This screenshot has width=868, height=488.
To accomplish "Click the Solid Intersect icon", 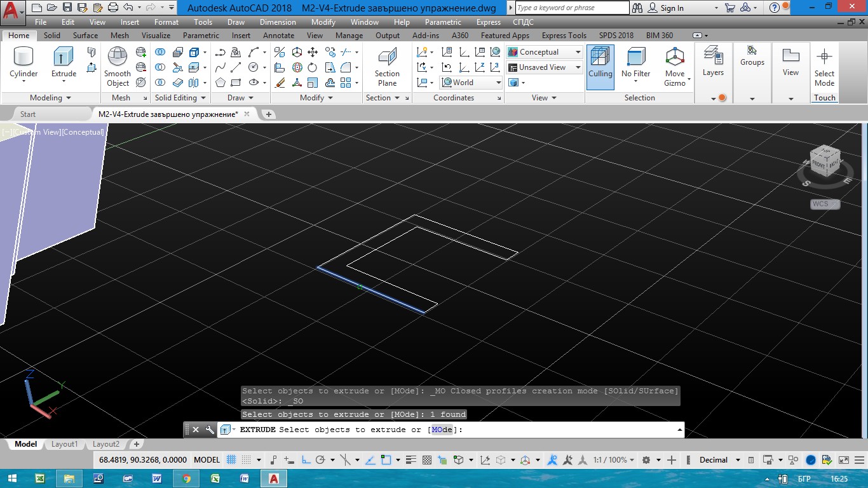I will pyautogui.click(x=161, y=83).
